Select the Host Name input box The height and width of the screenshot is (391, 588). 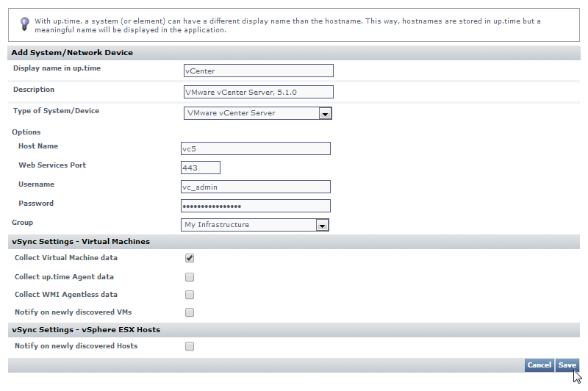[x=256, y=148]
